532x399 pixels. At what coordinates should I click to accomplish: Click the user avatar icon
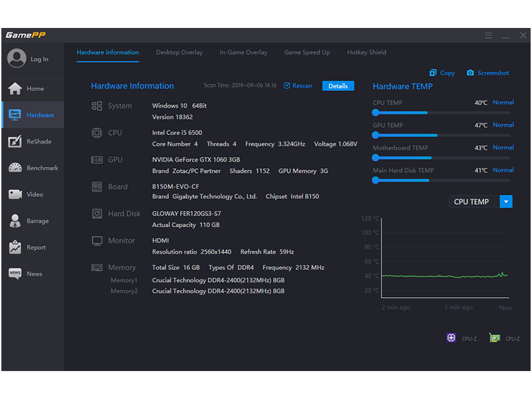17,59
